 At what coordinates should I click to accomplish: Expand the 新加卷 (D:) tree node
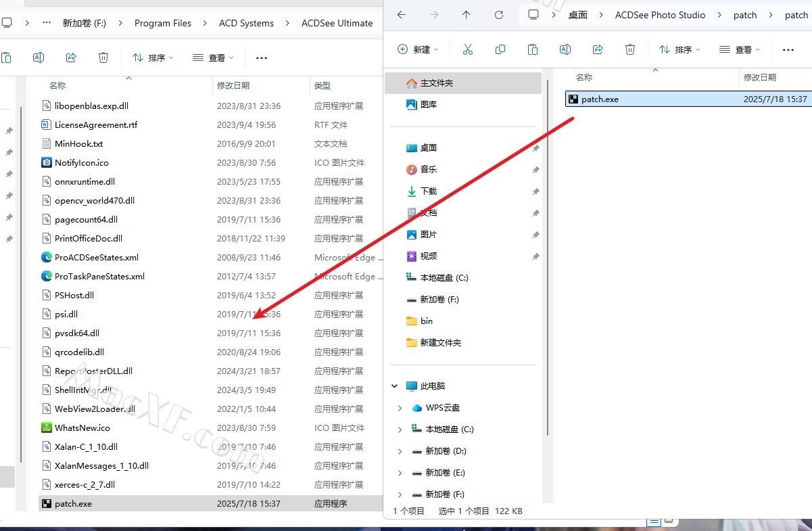(x=400, y=451)
